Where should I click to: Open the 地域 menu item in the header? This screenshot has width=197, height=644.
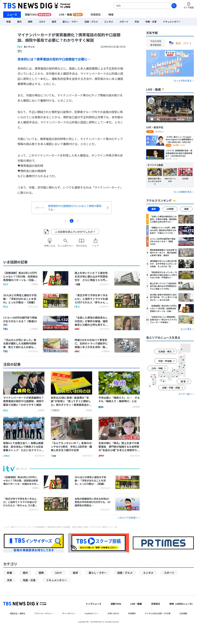111,14
